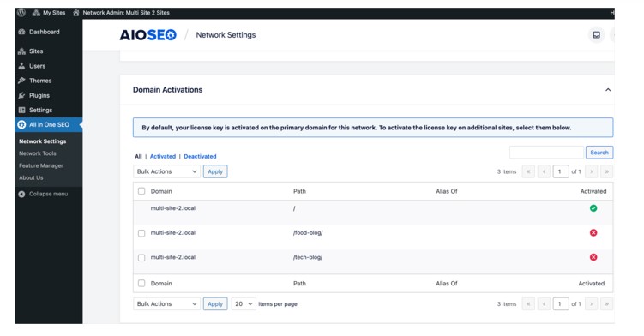Click the AIOSEO logo
This screenshot has height=336, width=644.
pyautogui.click(x=147, y=35)
